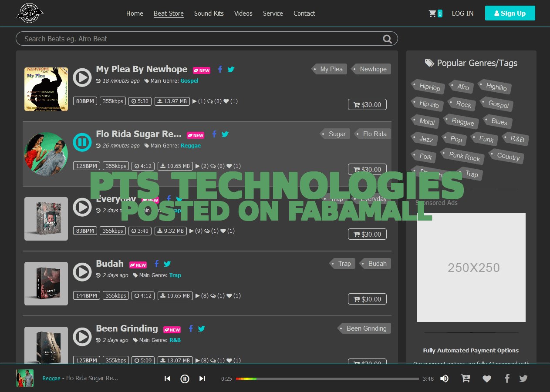Select the Highlife popular genre tag

coord(495,87)
